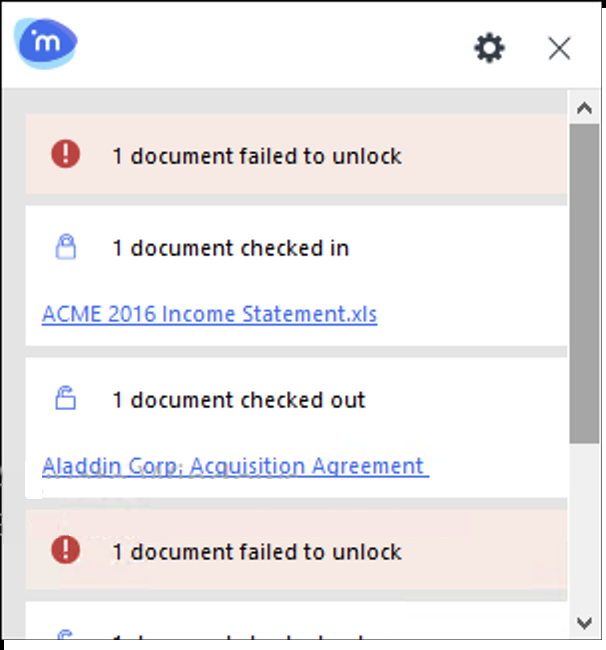Viewport: 606px width, 650px height.
Task: Click the locked padlock icon beside checked in
Action: pos(65,248)
